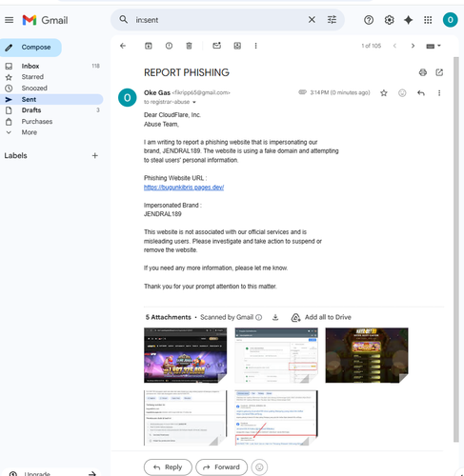The image size is (464, 476).
Task: Mark the message as unread
Action: click(216, 46)
